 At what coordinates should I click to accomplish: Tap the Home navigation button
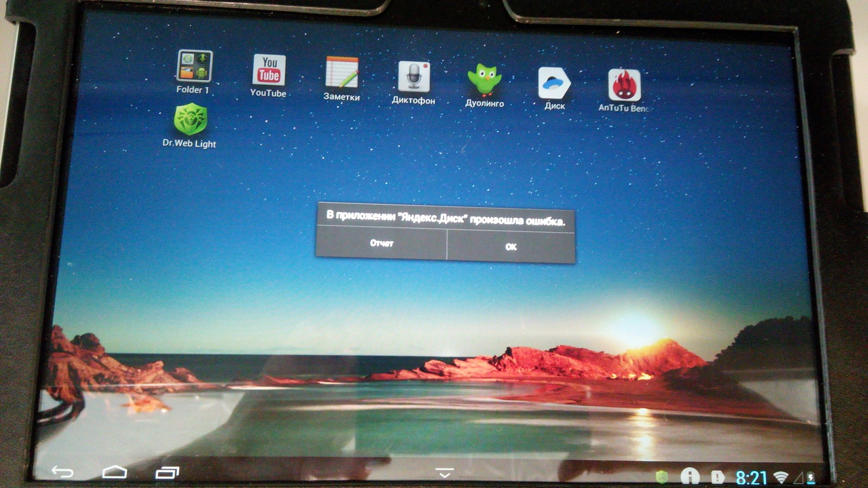[x=114, y=472]
